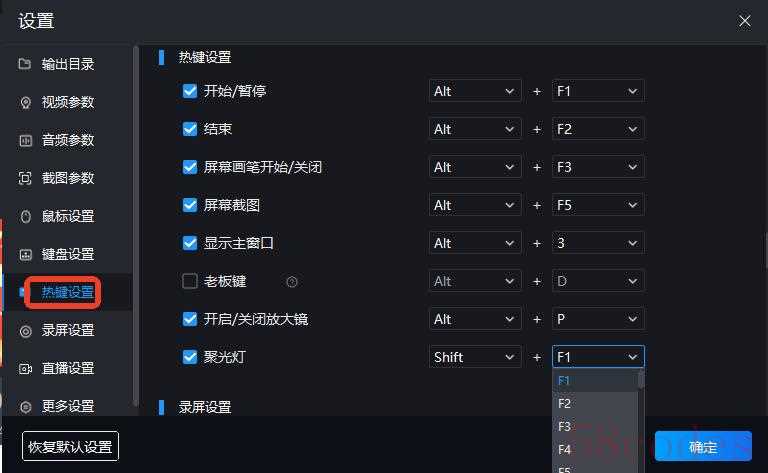
Task: Toggle the 聚光灯 hotkey checkbox
Action: click(190, 357)
